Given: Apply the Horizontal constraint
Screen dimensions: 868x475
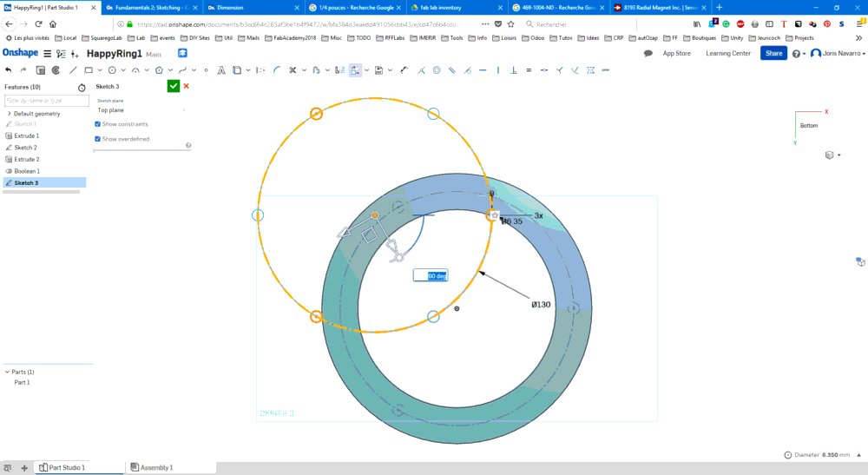Looking at the screenshot, I should [x=483, y=70].
